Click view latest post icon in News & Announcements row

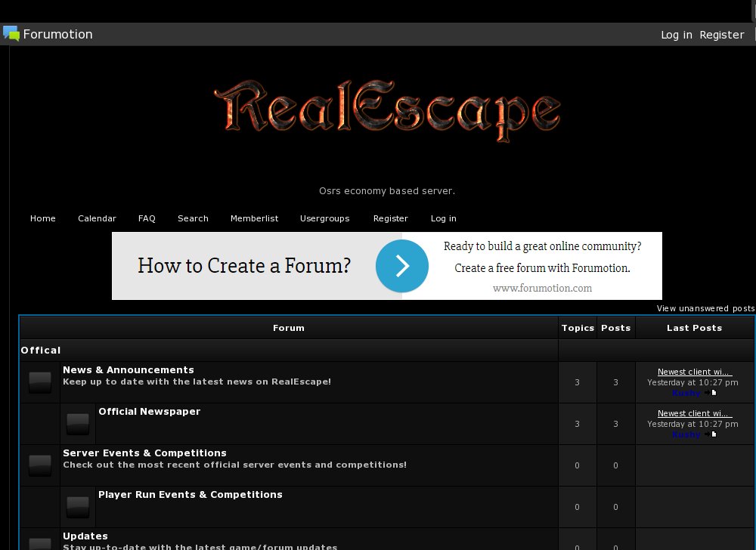coord(711,393)
